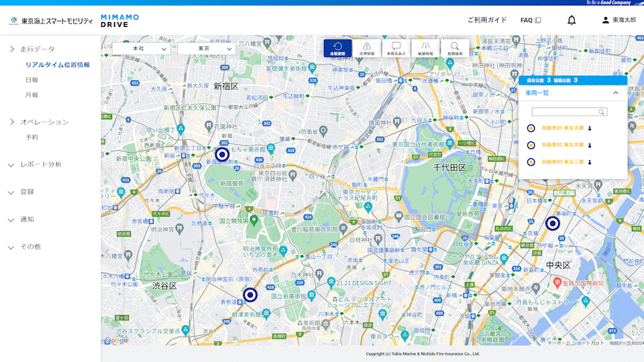
Task: Click the 防衛省 map pin
Action: pos(323,131)
